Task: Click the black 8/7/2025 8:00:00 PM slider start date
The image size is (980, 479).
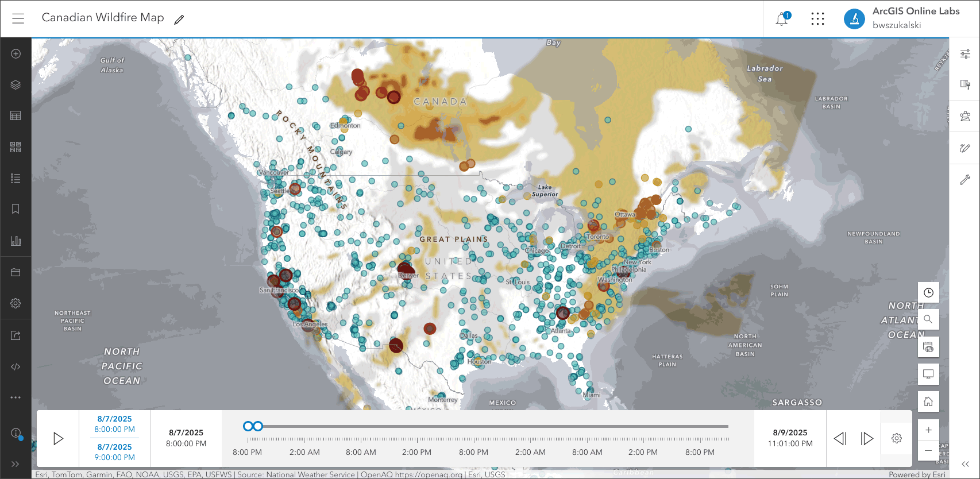Action: point(186,438)
